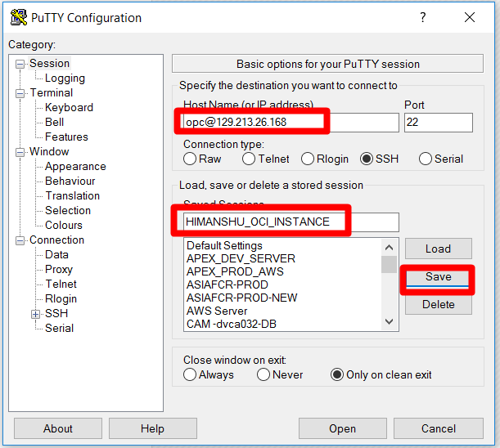Click the Port input field
The image size is (500, 448).
[x=439, y=123]
